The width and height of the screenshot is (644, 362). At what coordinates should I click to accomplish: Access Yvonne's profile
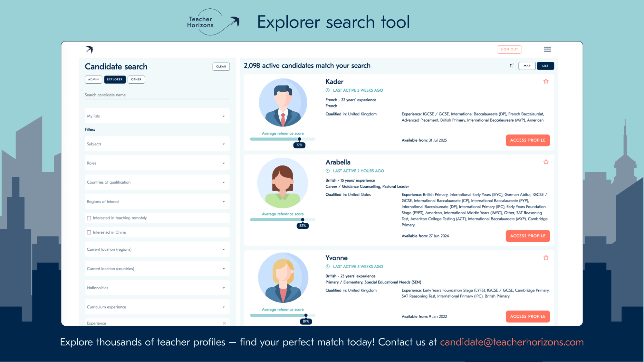click(528, 317)
